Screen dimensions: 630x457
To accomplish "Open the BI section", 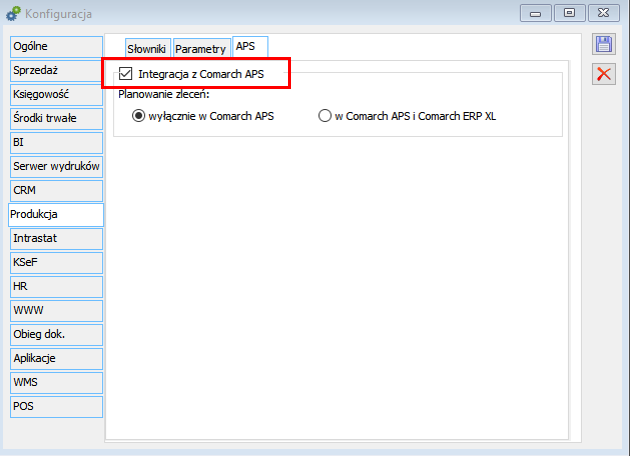I will coord(56,143).
